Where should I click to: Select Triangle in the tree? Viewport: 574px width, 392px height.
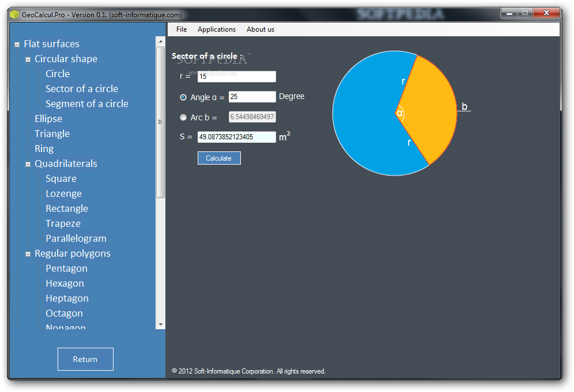click(52, 134)
